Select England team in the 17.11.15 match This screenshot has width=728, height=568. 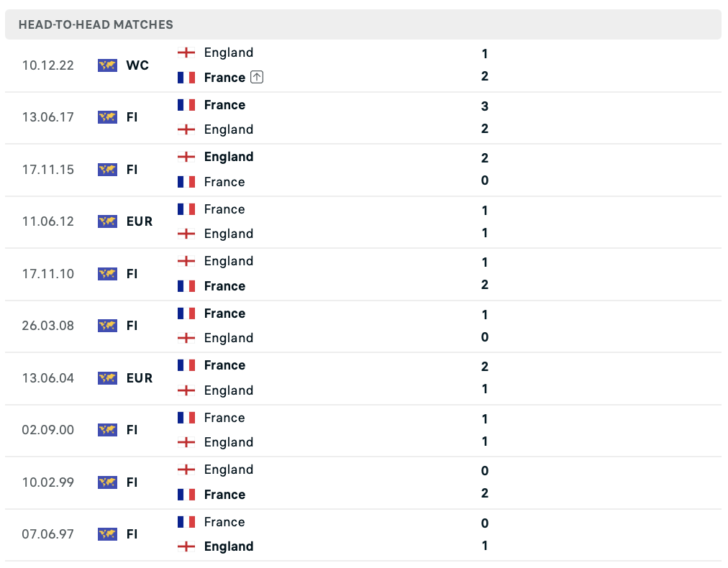pos(229,157)
